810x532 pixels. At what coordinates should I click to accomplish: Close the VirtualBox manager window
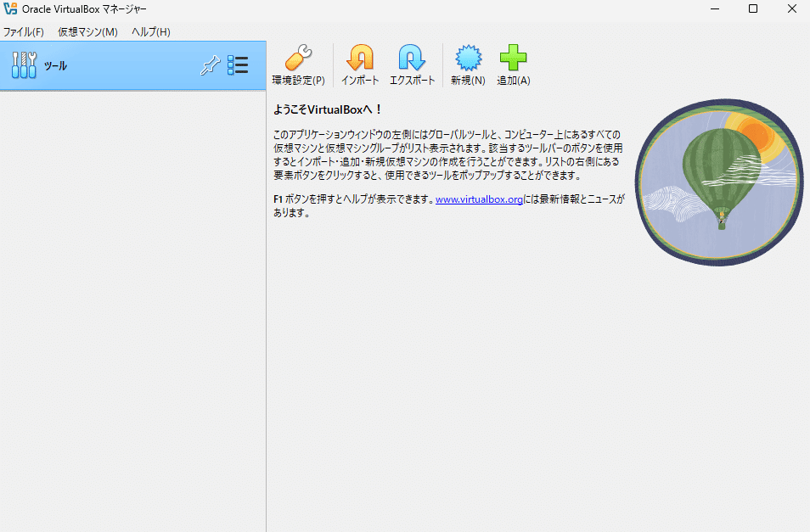point(791,8)
